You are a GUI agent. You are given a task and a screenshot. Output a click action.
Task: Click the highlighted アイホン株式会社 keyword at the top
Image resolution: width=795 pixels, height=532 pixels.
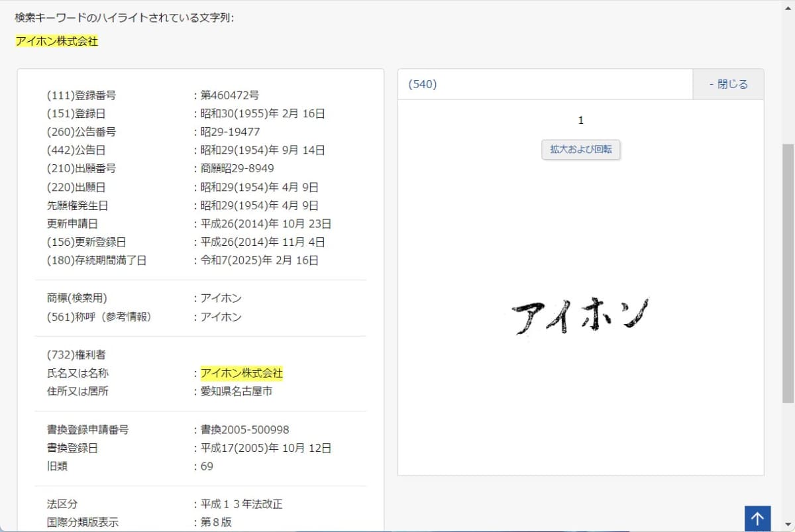tap(57, 41)
